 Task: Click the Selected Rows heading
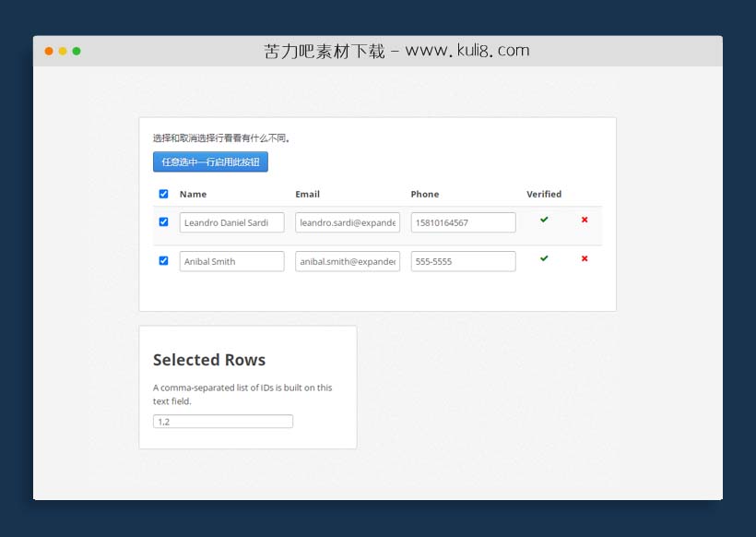pyautogui.click(x=209, y=360)
